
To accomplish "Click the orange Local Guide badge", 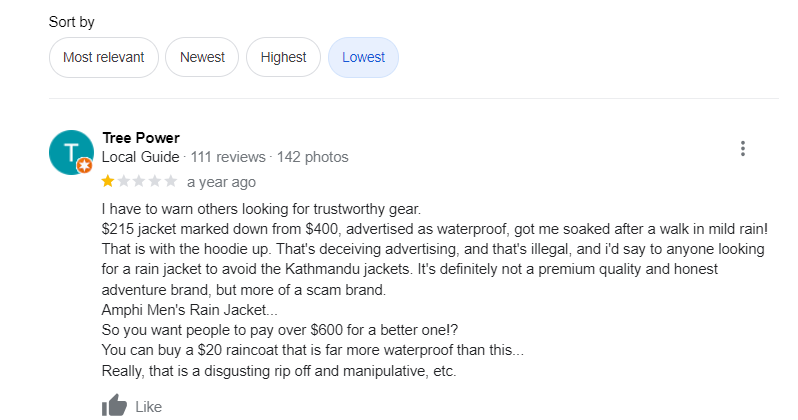I will tap(85, 166).
